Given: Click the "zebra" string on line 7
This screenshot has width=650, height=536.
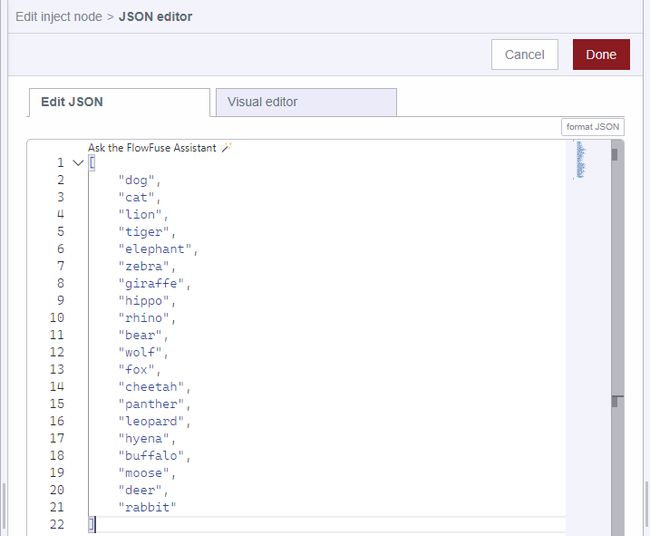Looking at the screenshot, I should tap(143, 266).
